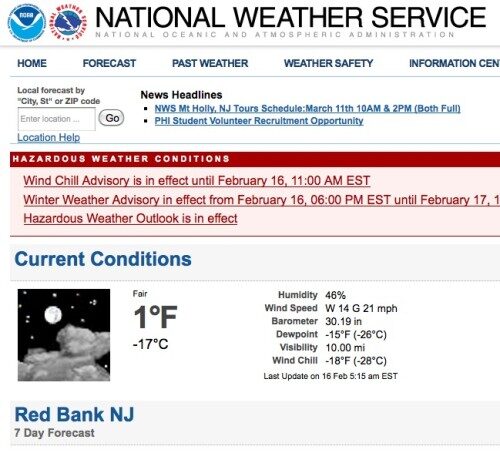This screenshot has height=453, width=500.
Task: Click the Go button
Action: pos(112,118)
